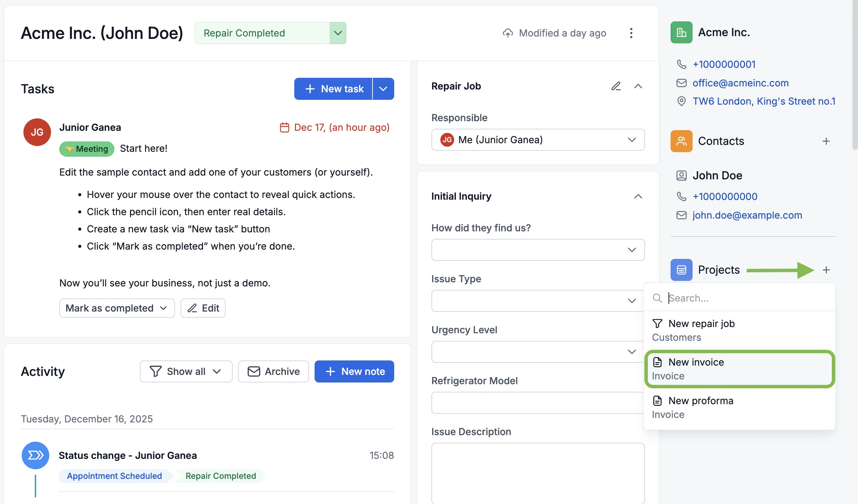Image resolution: width=858 pixels, height=504 pixels.
Task: Open the three-dot more options menu
Action: click(631, 33)
